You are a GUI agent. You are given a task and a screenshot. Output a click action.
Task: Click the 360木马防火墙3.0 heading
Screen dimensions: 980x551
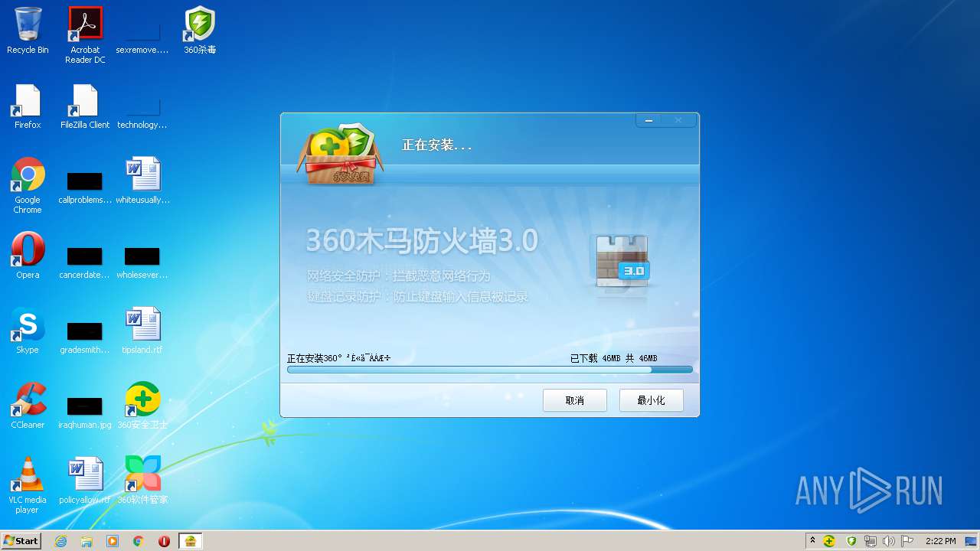423,241
